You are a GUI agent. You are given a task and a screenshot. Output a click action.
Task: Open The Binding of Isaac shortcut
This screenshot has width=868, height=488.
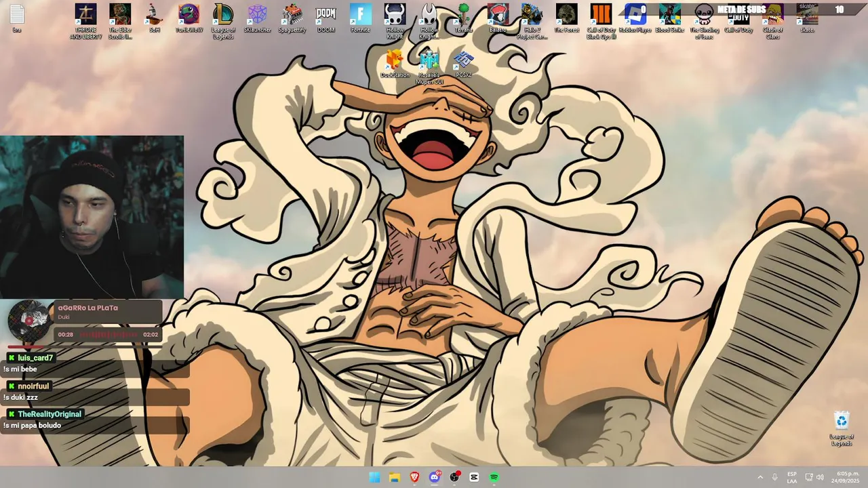click(704, 20)
